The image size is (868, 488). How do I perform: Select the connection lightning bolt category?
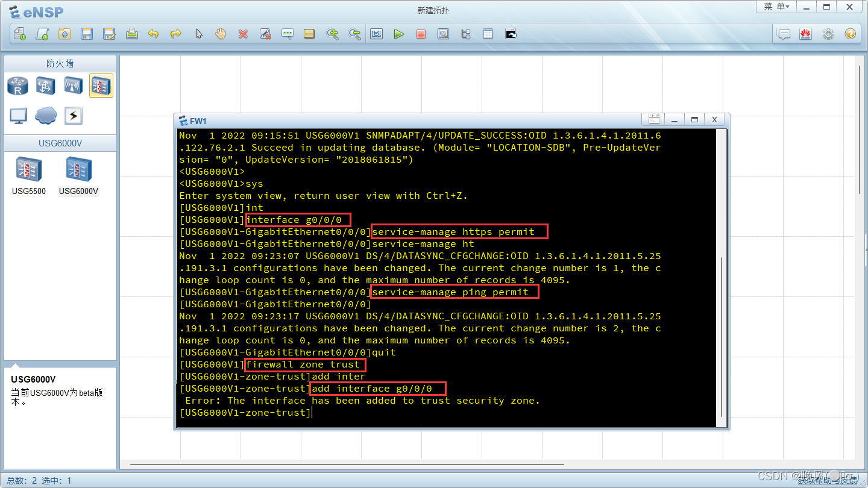click(x=73, y=115)
